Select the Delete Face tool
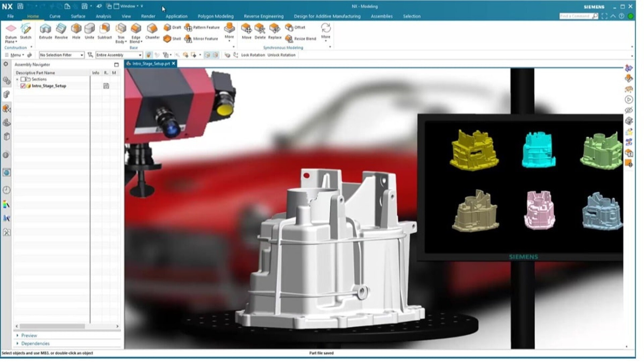644x362 pixels. tap(260, 32)
